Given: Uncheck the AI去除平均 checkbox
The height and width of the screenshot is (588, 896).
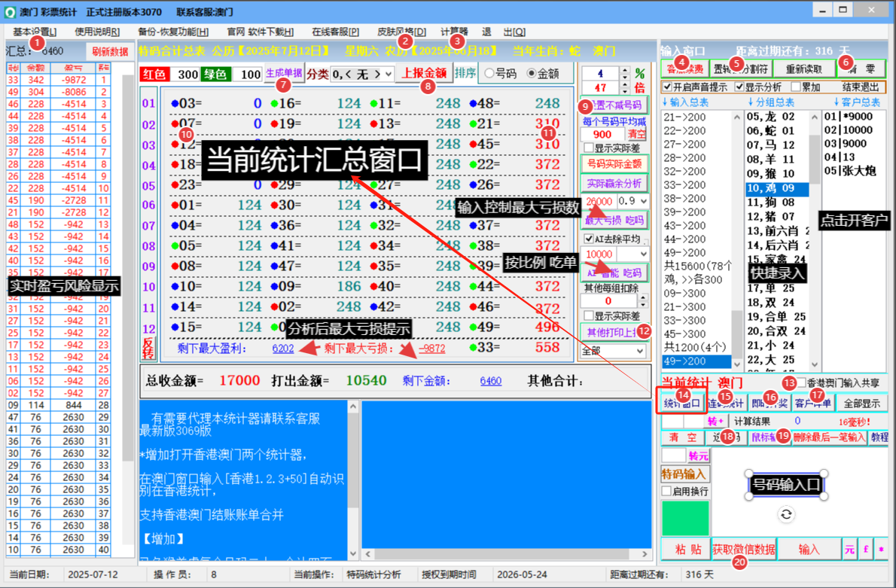Looking at the screenshot, I should 589,239.
